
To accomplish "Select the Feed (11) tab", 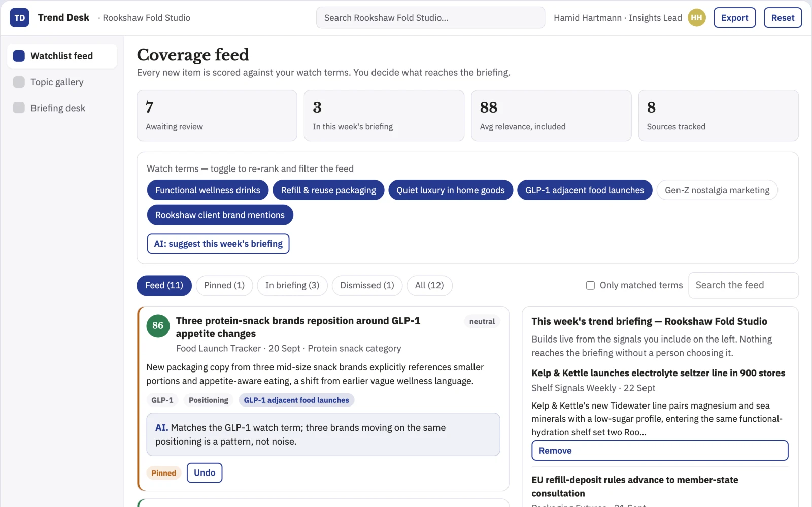I will click(x=164, y=285).
